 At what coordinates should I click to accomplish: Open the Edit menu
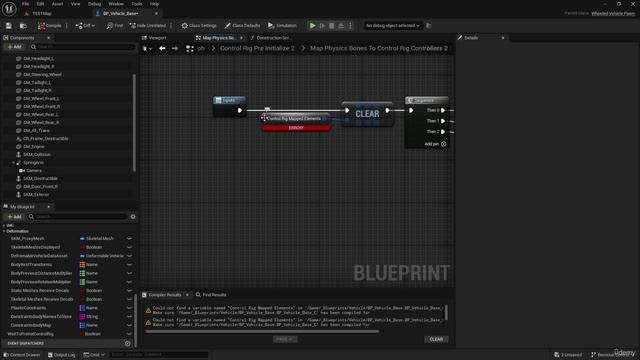click(x=40, y=4)
